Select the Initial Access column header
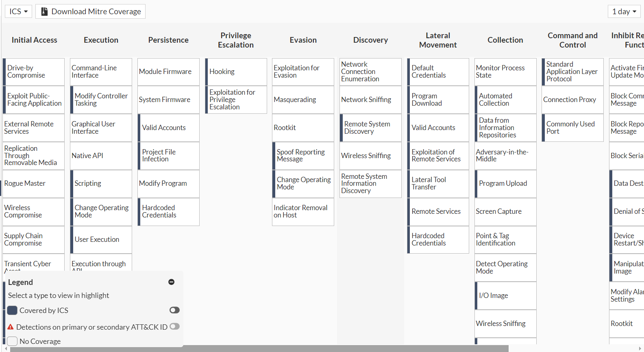Screen dimensions: 644x352 34,40
